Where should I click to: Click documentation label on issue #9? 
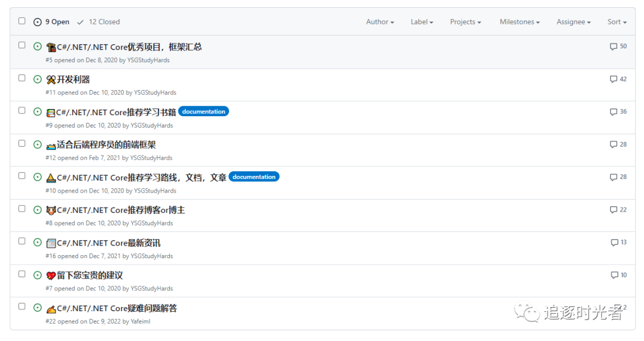(204, 111)
